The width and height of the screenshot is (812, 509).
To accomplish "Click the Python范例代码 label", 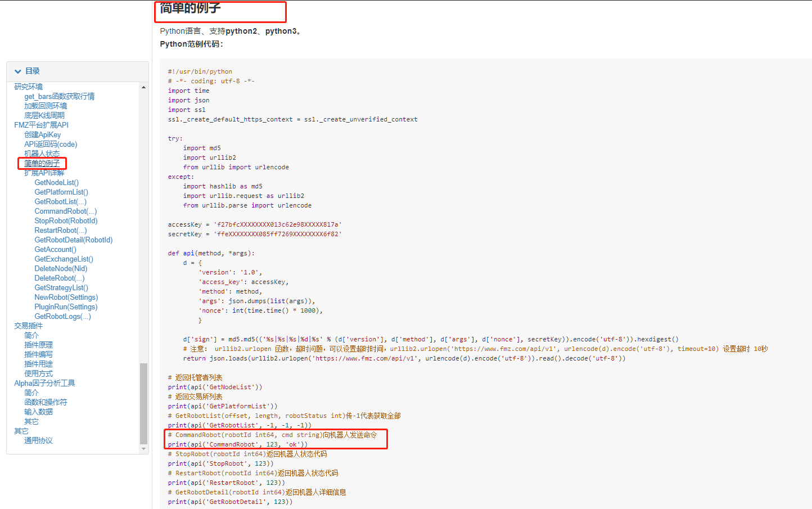I will coord(192,44).
